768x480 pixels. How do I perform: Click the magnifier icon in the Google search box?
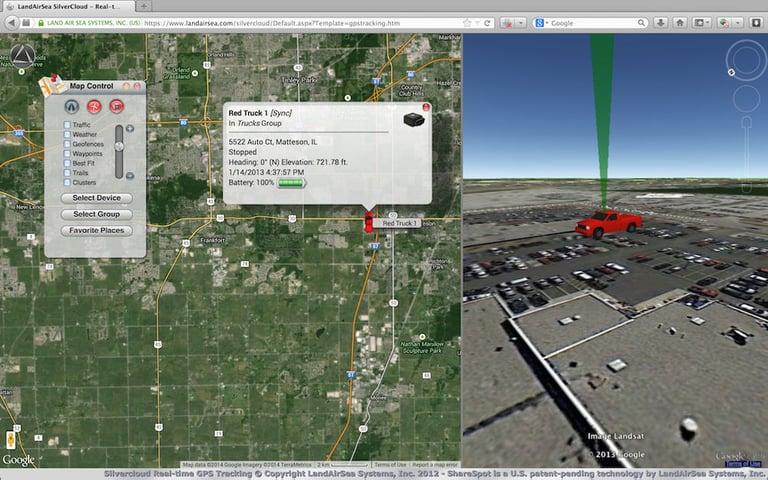click(641, 23)
